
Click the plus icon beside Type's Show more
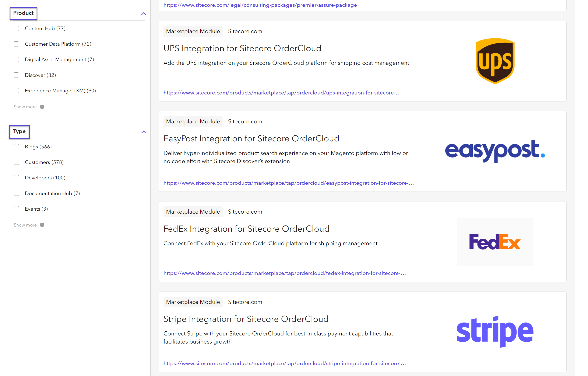point(42,225)
